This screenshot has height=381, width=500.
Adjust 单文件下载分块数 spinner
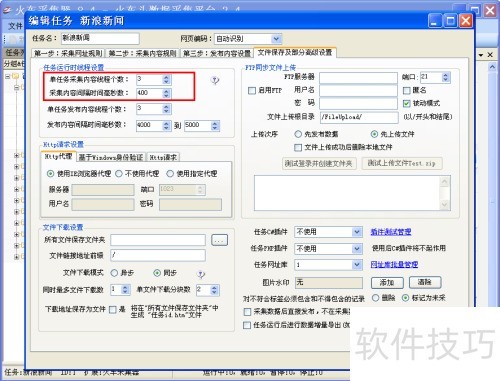(x=214, y=290)
